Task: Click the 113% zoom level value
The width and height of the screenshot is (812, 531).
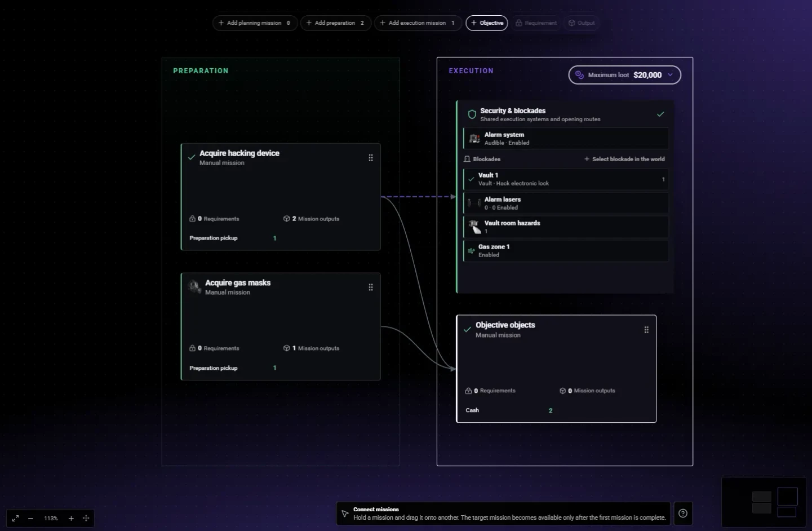Action: pyautogui.click(x=51, y=518)
